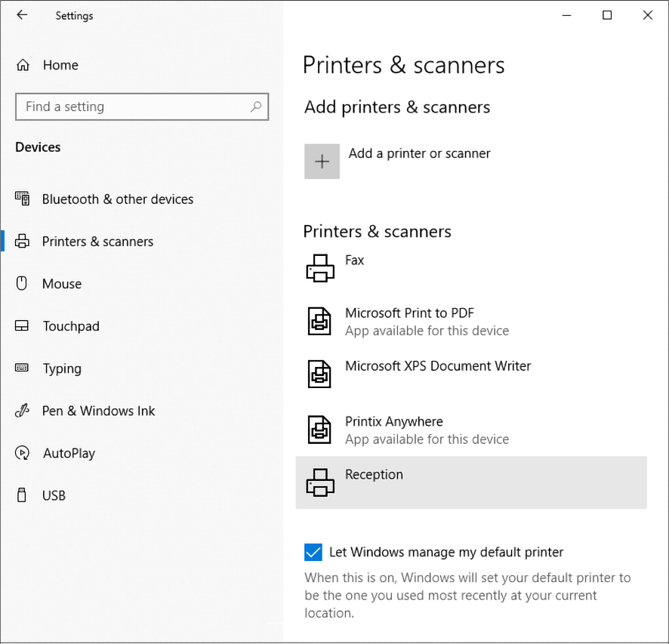Image resolution: width=669 pixels, height=644 pixels.
Task: Select the USB icon in the sidebar
Action: (23, 495)
